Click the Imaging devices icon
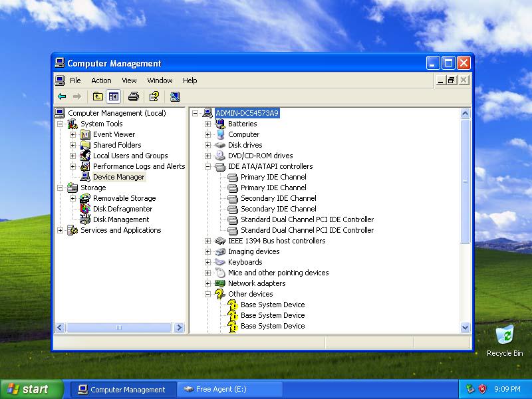Screen dimensions: 532x399 pyautogui.click(x=220, y=251)
